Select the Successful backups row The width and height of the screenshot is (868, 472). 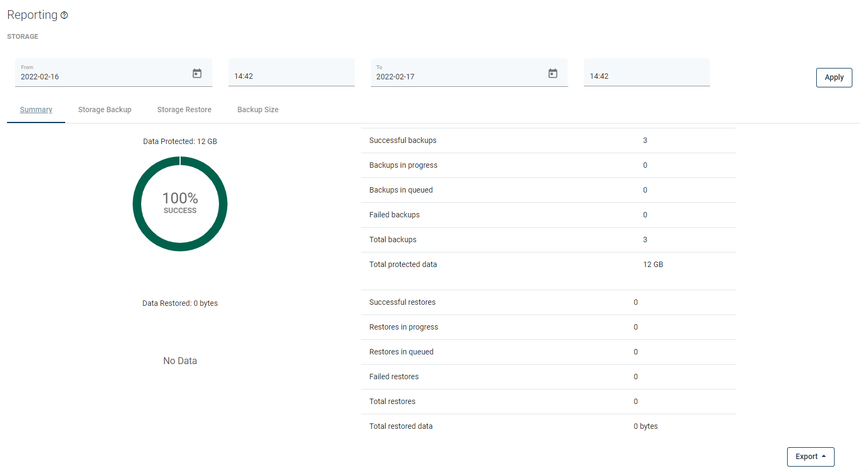pyautogui.click(x=548, y=140)
